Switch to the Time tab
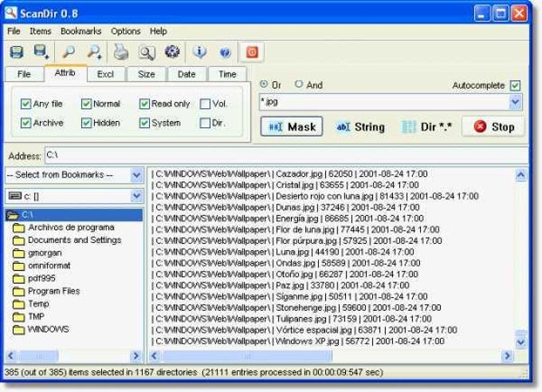 [x=227, y=74]
